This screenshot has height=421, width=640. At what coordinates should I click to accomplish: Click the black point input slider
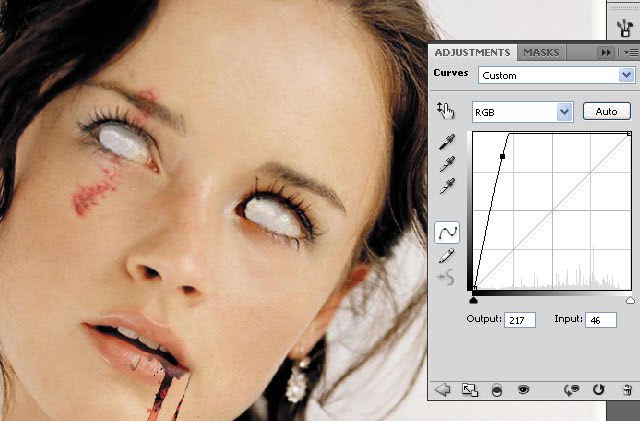click(473, 301)
